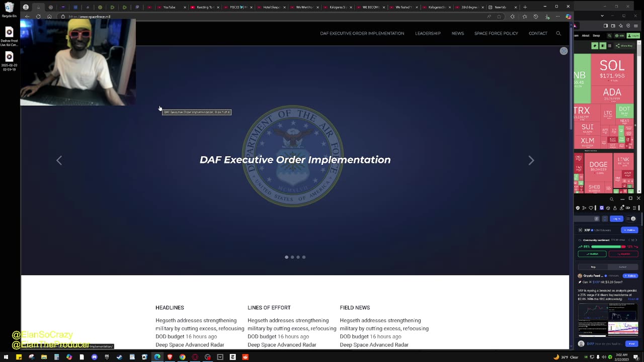644x362 pixels.
Task: Open Steam from the taskbar
Action: point(119,357)
